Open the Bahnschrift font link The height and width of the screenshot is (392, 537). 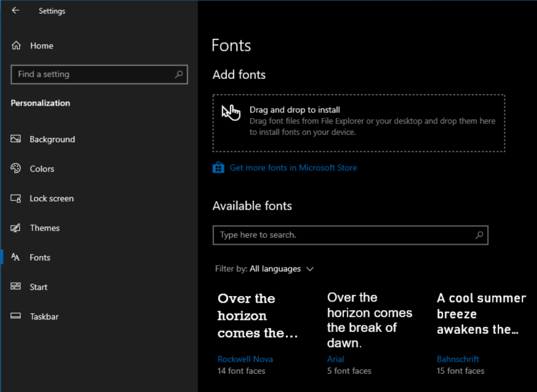pos(458,359)
